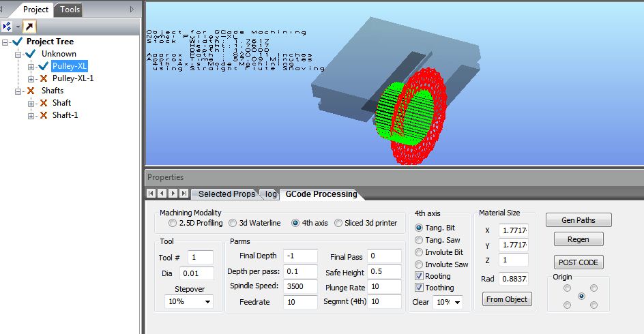Click the orange X icon beside Pulley-XL-1

pyautogui.click(x=44, y=78)
